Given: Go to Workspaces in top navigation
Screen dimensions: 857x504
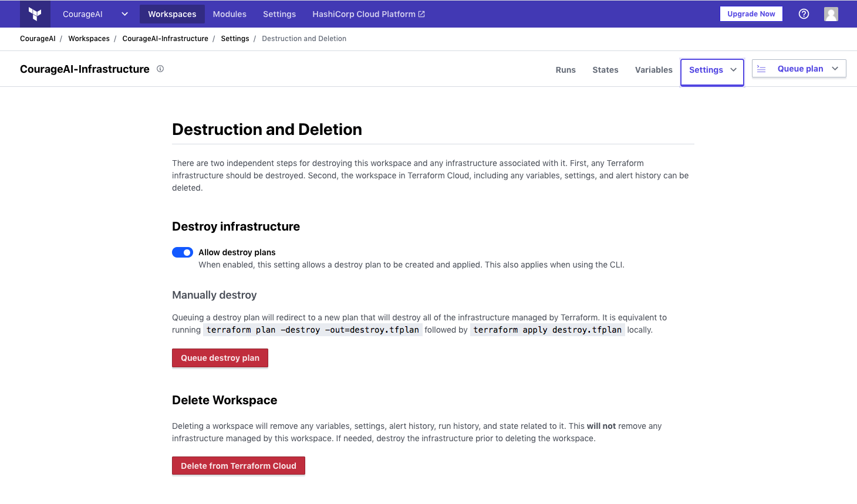Looking at the screenshot, I should (x=172, y=14).
